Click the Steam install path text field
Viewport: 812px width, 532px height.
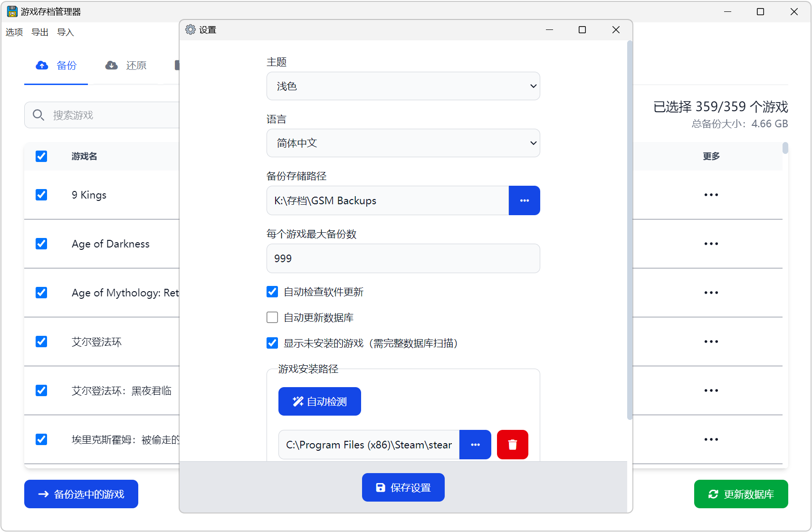[369, 445]
